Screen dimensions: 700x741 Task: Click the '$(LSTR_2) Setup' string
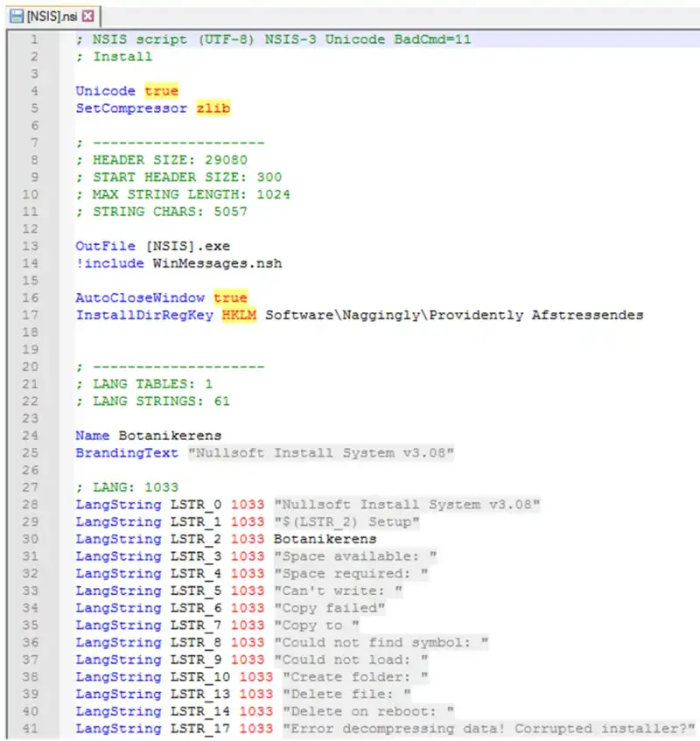346,521
